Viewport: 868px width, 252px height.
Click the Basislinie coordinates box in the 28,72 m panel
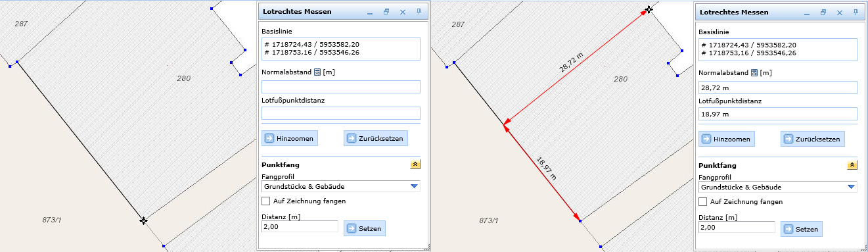[x=777, y=49]
